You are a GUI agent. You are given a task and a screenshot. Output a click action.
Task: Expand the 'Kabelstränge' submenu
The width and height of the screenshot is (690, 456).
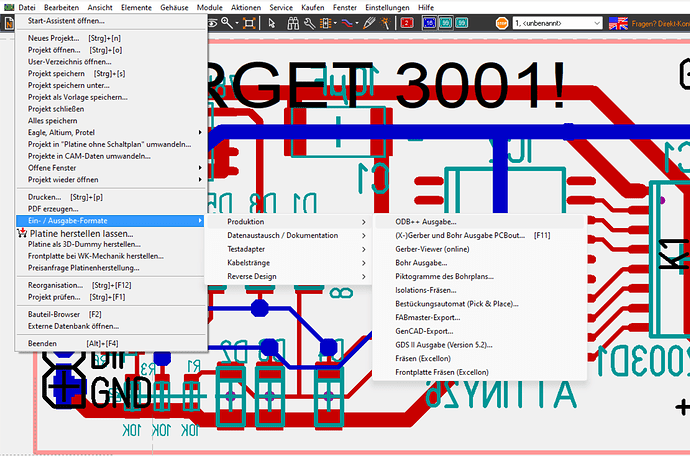(x=289, y=263)
